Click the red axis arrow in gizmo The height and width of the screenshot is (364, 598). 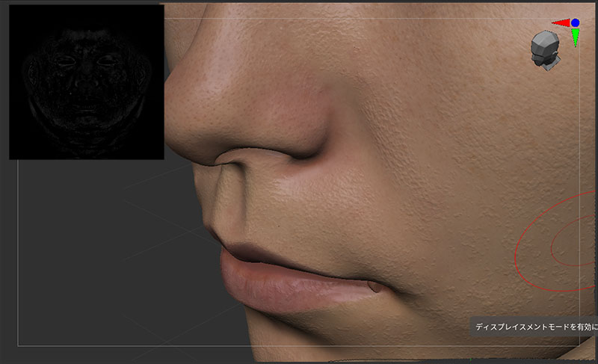(x=561, y=23)
